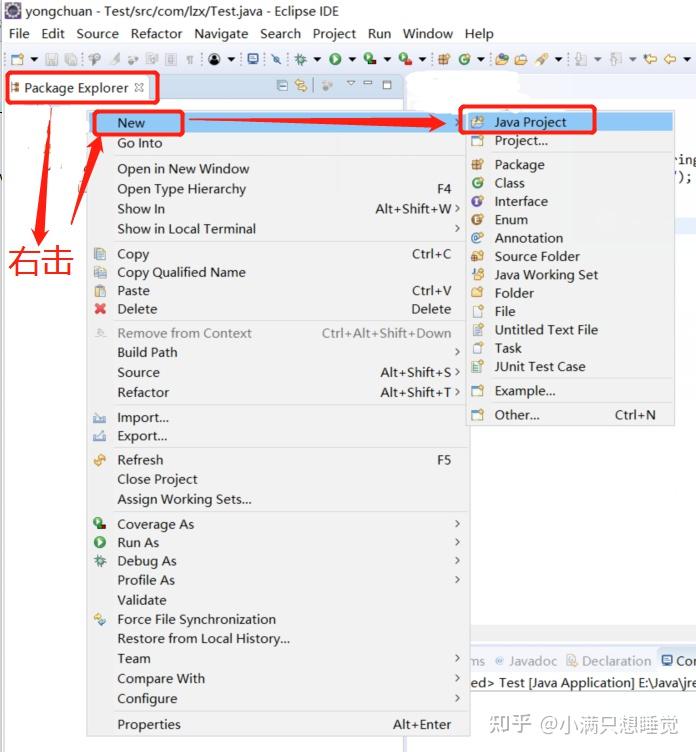Maximize the Package Explorer view

[x=387, y=85]
